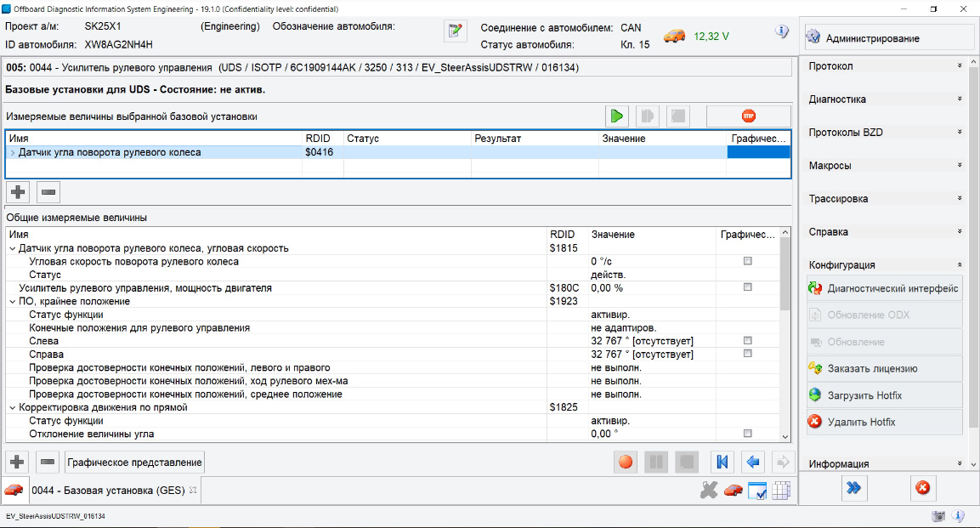The width and height of the screenshot is (980, 528).
Task: Start the basic setting with green play button
Action: tap(617, 116)
